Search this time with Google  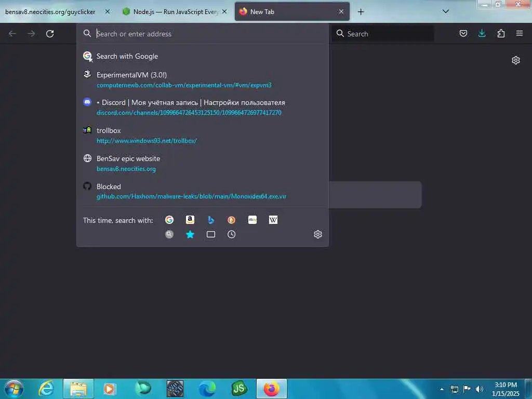[169, 220]
